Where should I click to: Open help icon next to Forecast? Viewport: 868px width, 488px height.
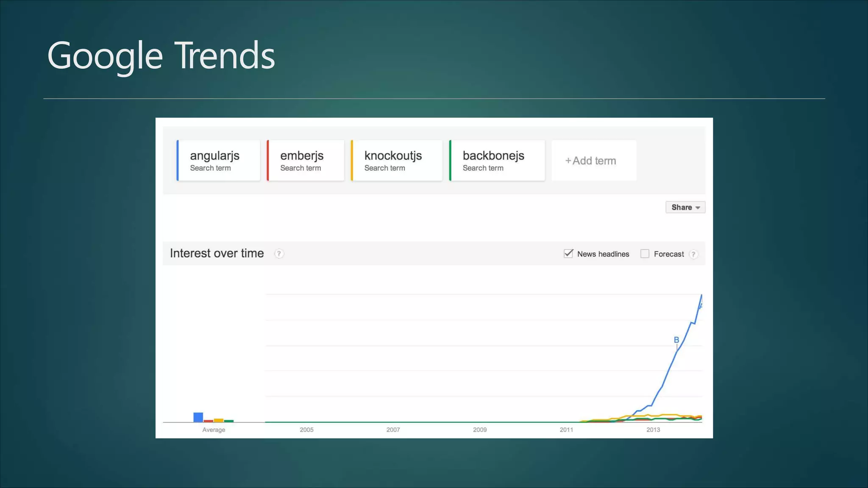pyautogui.click(x=693, y=254)
